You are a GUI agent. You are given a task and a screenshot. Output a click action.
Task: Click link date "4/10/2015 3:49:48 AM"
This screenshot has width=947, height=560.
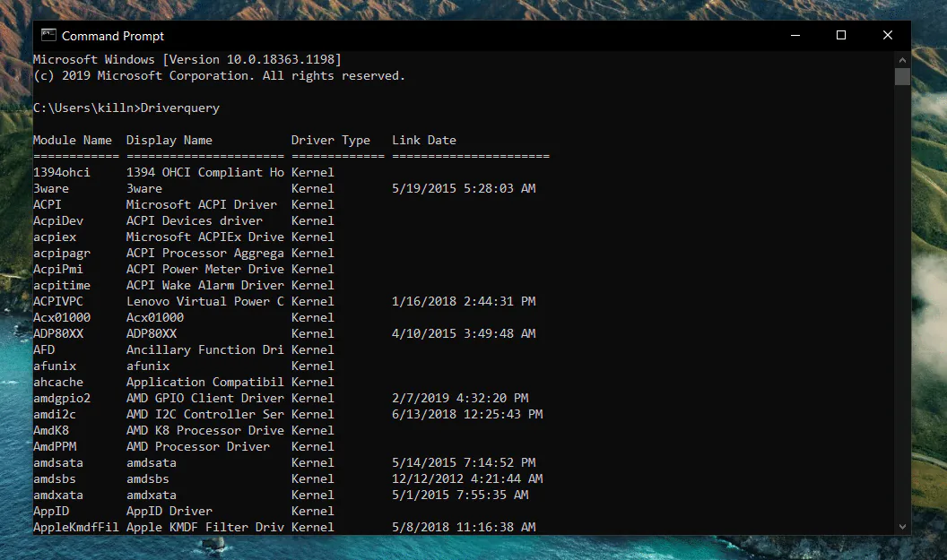[x=464, y=333]
